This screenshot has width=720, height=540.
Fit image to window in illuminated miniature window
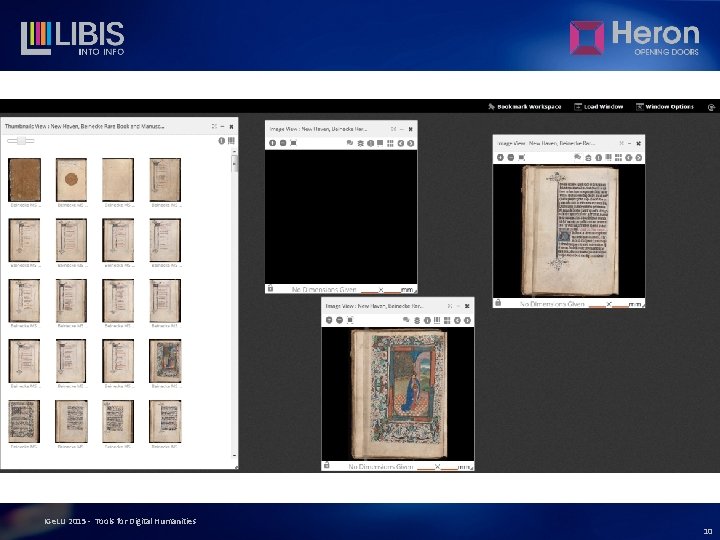[x=350, y=320]
